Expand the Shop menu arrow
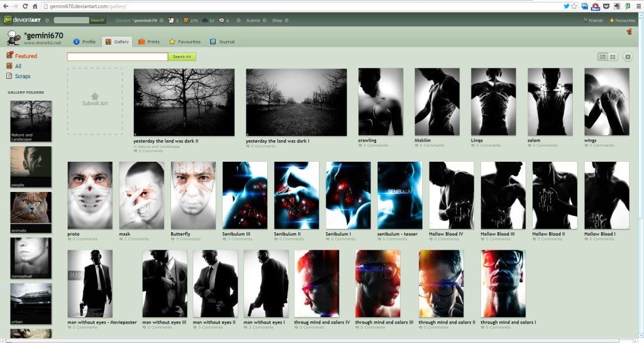This screenshot has width=644, height=343. (287, 20)
